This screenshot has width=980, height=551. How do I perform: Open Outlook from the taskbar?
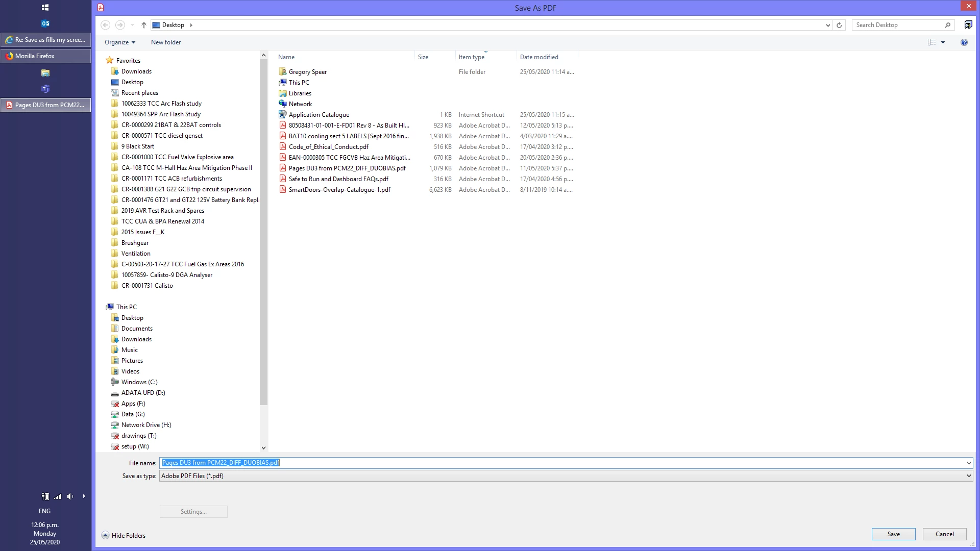(x=45, y=23)
